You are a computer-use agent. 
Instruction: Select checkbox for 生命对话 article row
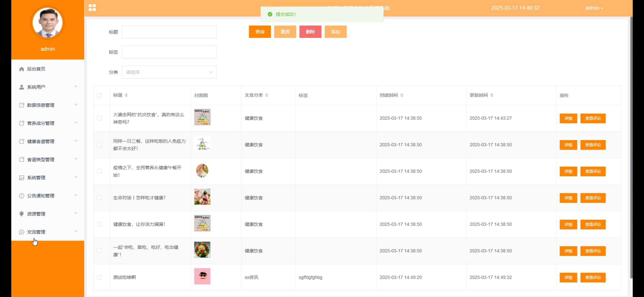[x=99, y=198]
